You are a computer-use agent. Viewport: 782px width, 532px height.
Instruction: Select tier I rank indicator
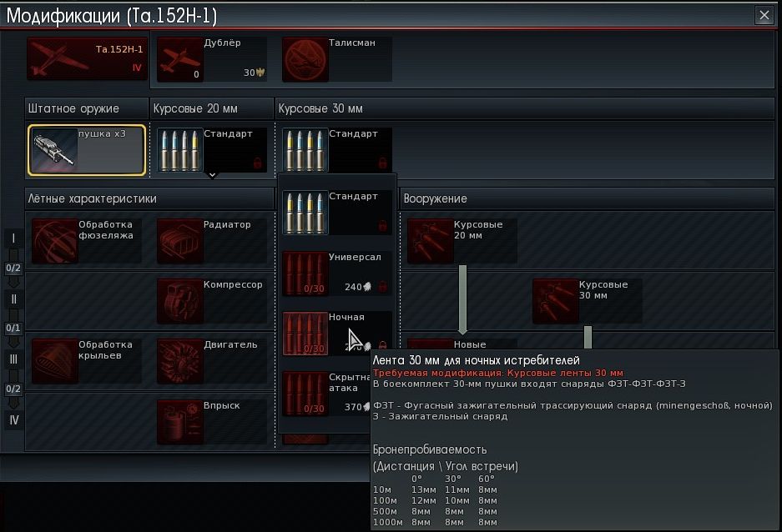[x=13, y=238]
